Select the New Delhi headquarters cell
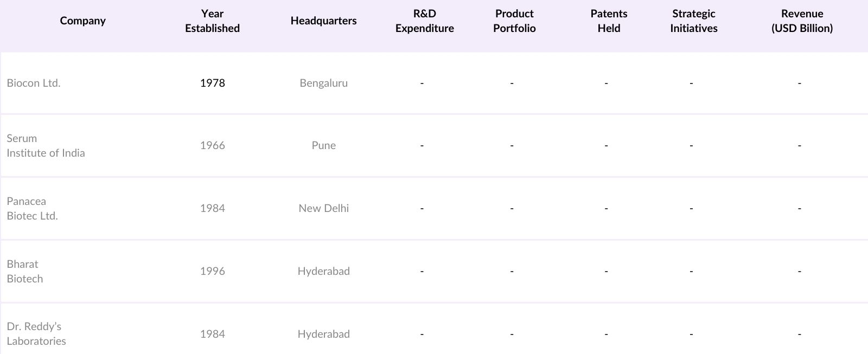Viewport: 868px width, 354px height. click(323, 208)
